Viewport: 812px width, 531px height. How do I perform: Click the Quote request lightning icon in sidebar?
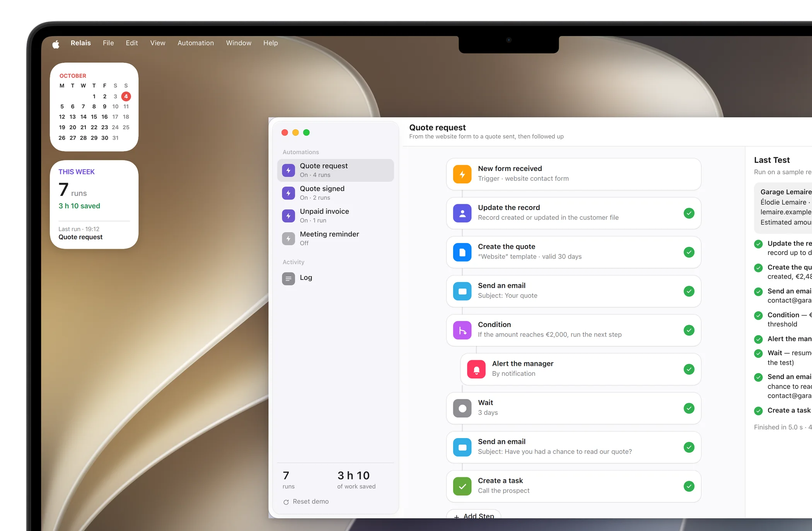tap(288, 170)
